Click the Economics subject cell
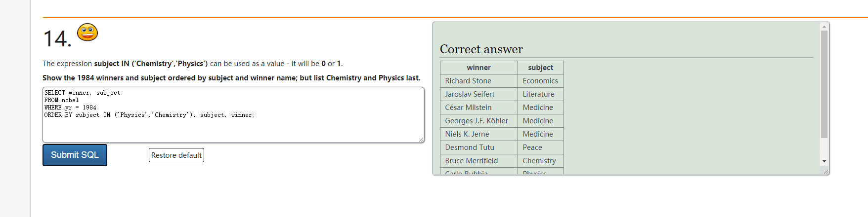The height and width of the screenshot is (217, 868). [x=540, y=81]
